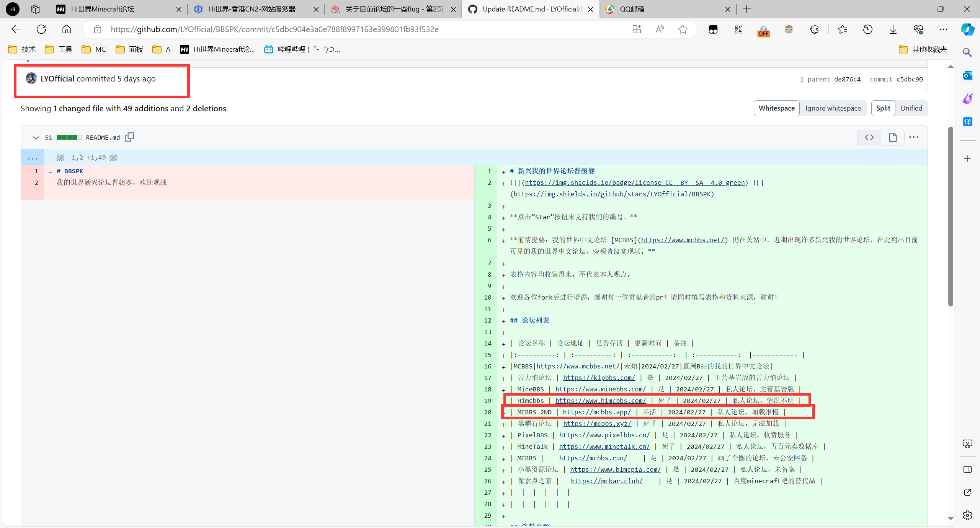
Task: Open the split screen apps icon
Action: 637,29
